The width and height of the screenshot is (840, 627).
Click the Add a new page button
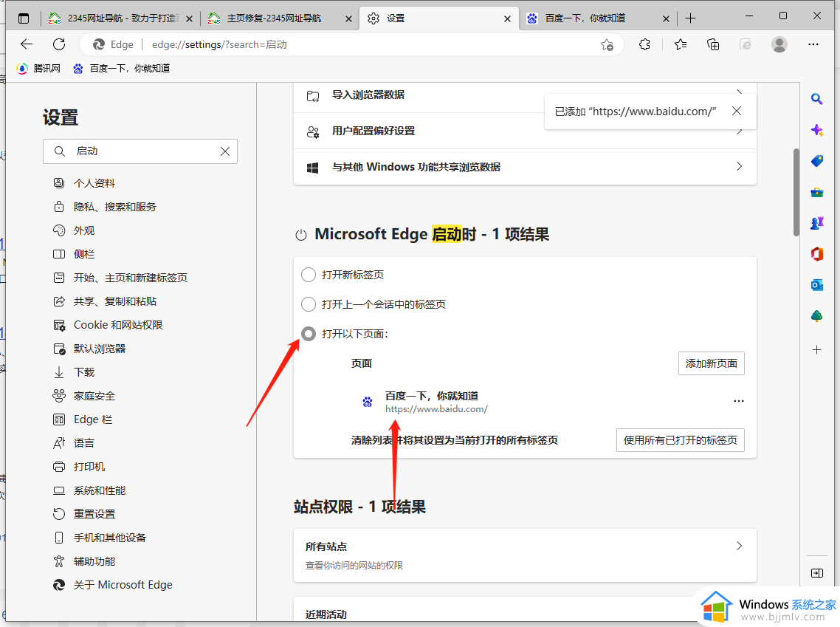tap(711, 363)
